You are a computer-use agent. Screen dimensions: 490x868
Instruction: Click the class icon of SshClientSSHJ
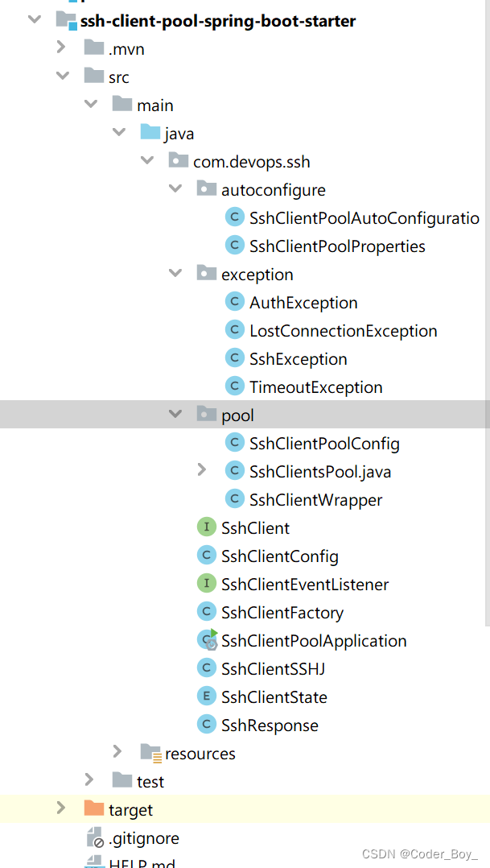(206, 668)
